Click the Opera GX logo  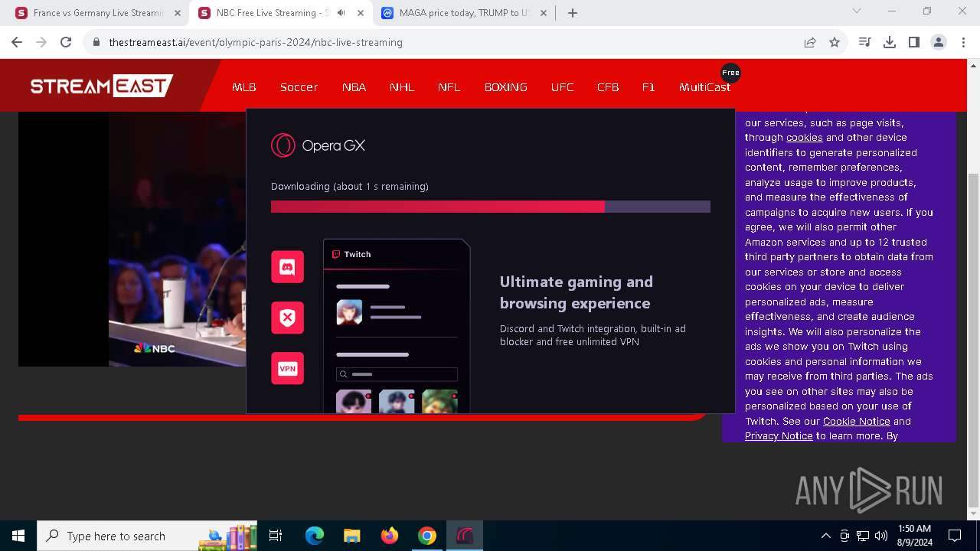pos(318,145)
